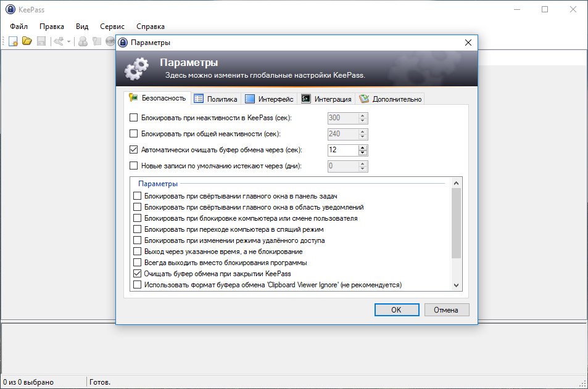Click the options list scroll down arrow
Image resolution: width=588 pixels, height=389 pixels.
[x=456, y=285]
